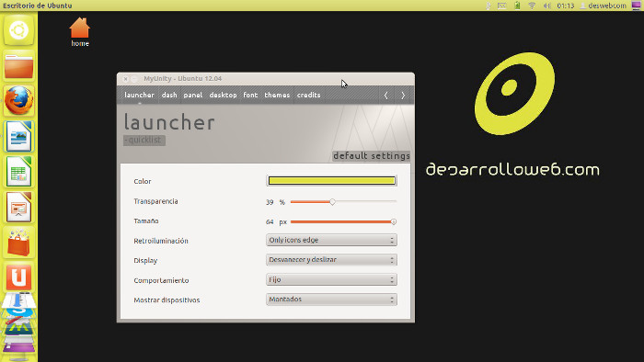Open the Mostrar dispositivos dropdown

[x=331, y=300]
